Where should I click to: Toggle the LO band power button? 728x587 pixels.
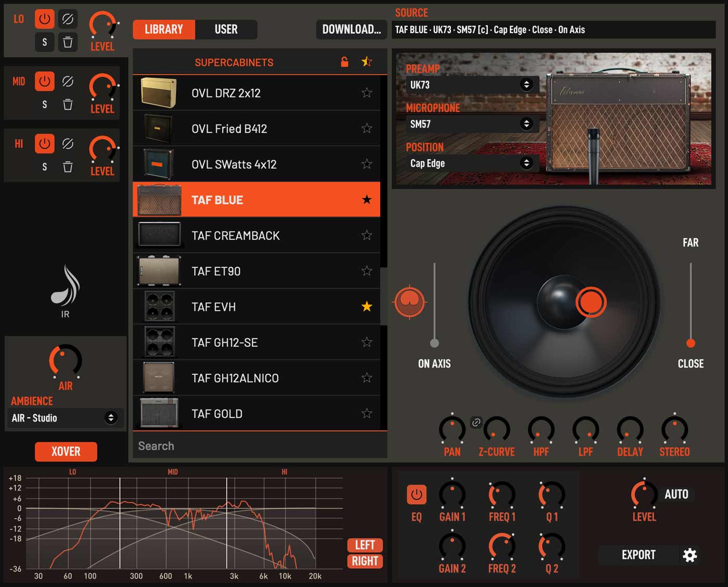coord(45,19)
